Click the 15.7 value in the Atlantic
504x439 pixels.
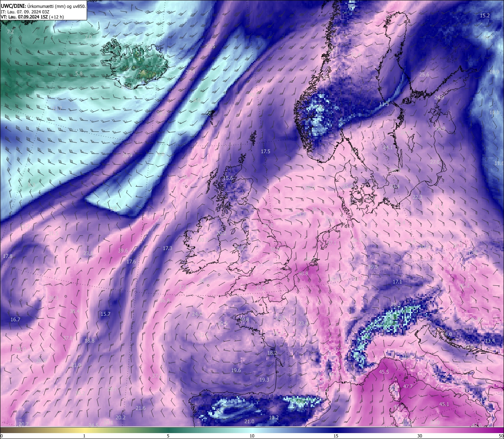106,314
